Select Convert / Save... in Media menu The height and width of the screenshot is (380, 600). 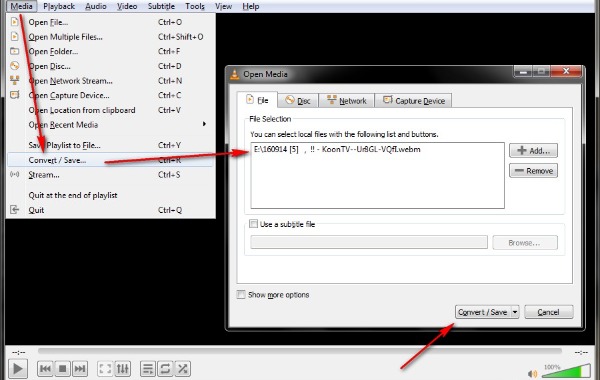tap(111, 160)
